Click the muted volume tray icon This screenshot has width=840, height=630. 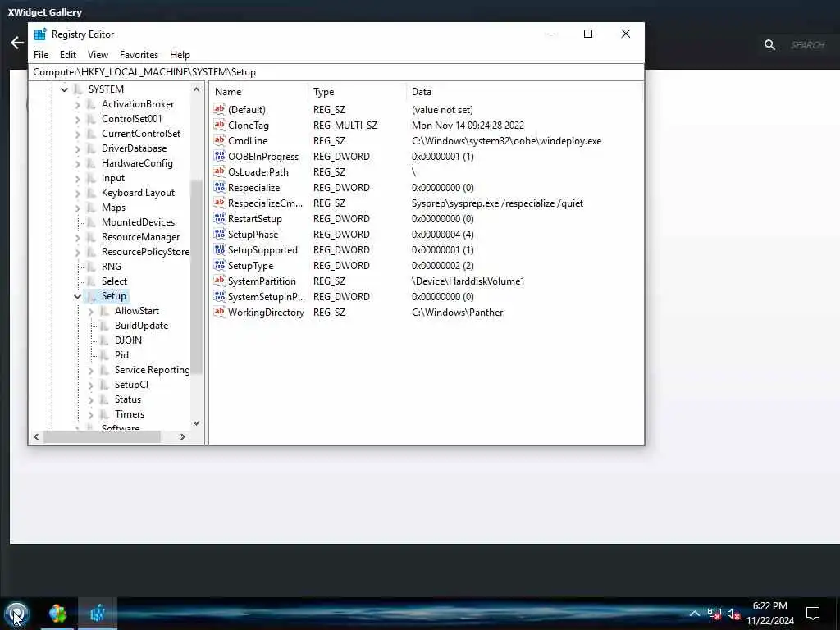click(733, 614)
